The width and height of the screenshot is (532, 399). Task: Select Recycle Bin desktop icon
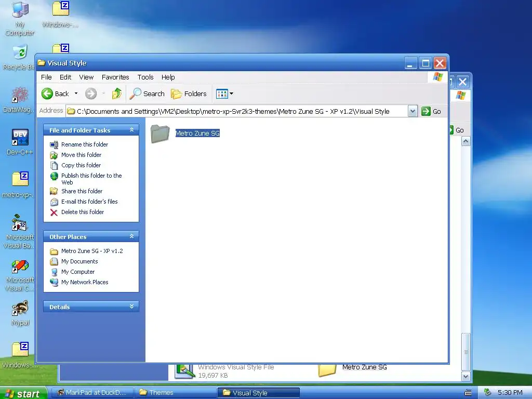click(19, 58)
